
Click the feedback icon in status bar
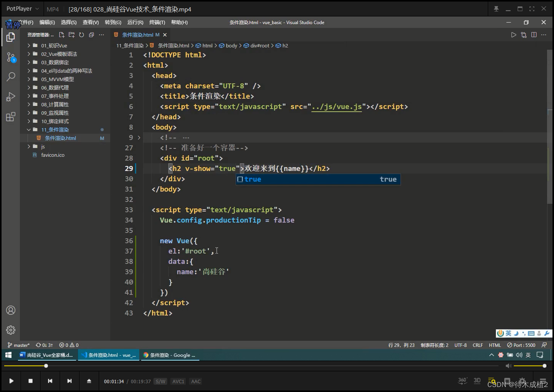[x=544, y=345]
